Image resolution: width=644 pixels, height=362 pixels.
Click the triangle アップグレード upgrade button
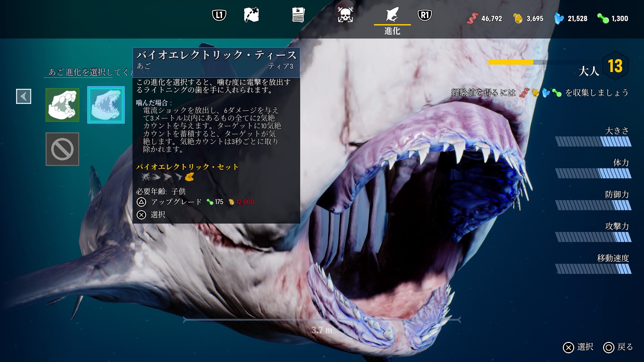pyautogui.click(x=169, y=202)
